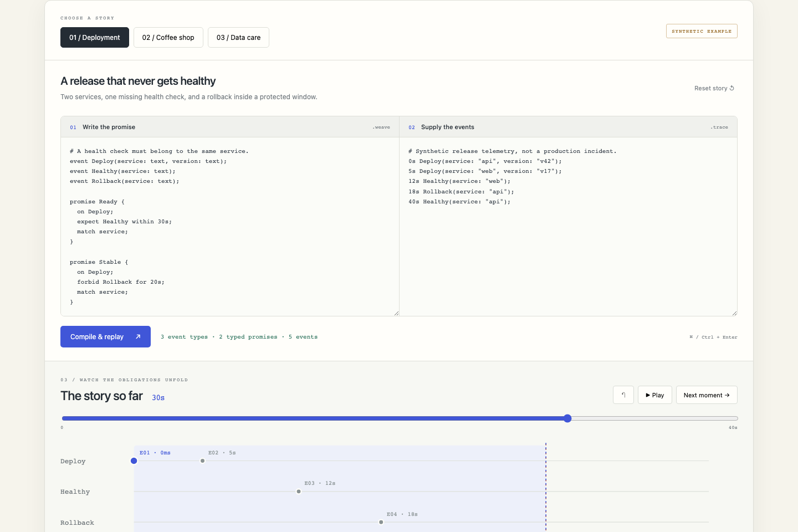
Task: Click the SYNTHETIC EXAMPLE badge
Action: (702, 31)
